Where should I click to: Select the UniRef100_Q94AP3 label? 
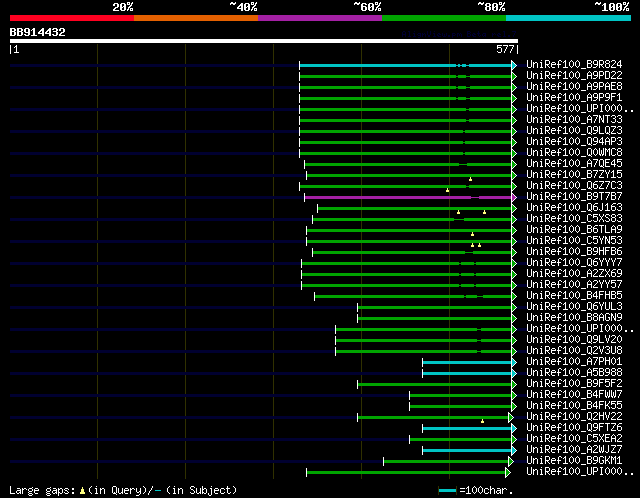coord(574,142)
